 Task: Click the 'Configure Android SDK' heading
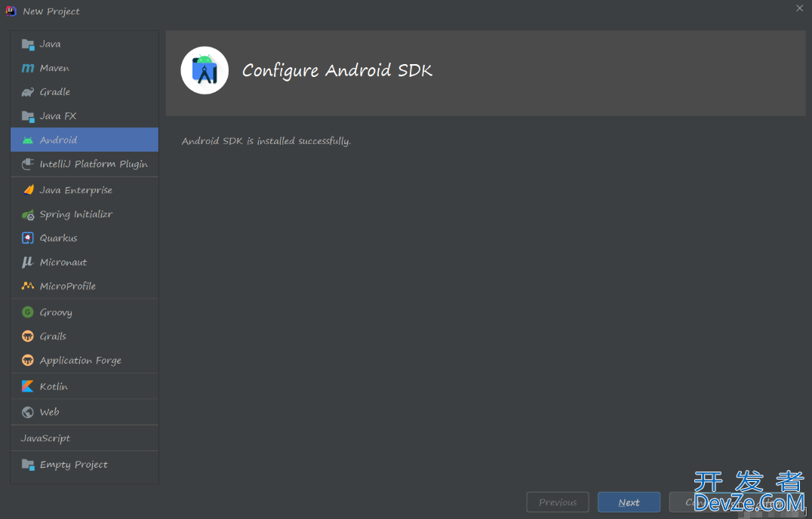(x=337, y=70)
